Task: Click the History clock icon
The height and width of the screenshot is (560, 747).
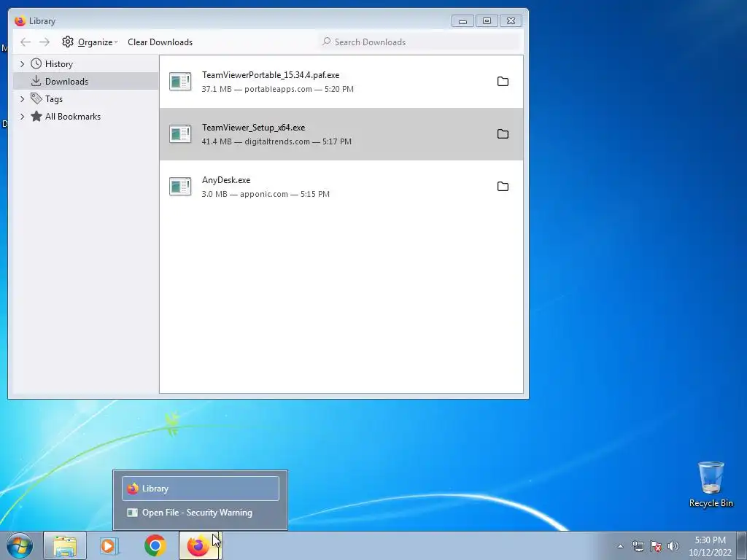Action: [36, 63]
